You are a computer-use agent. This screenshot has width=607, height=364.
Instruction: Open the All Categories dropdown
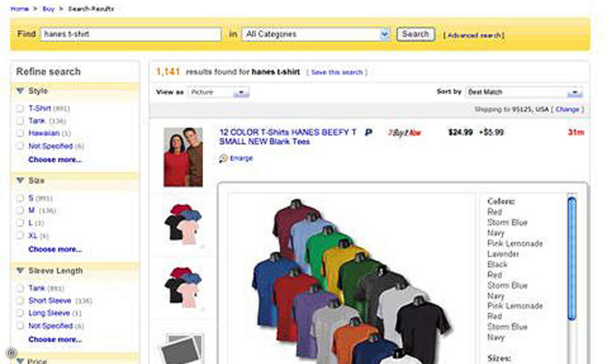click(316, 34)
